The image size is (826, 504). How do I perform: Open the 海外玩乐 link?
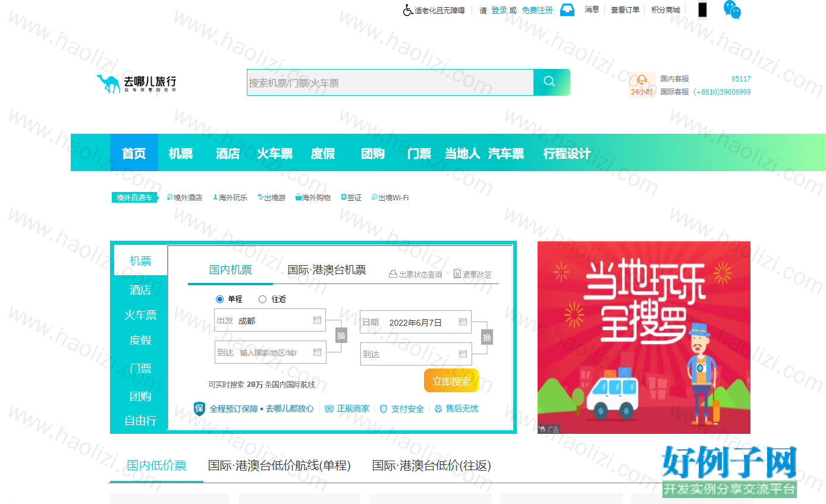[230, 197]
